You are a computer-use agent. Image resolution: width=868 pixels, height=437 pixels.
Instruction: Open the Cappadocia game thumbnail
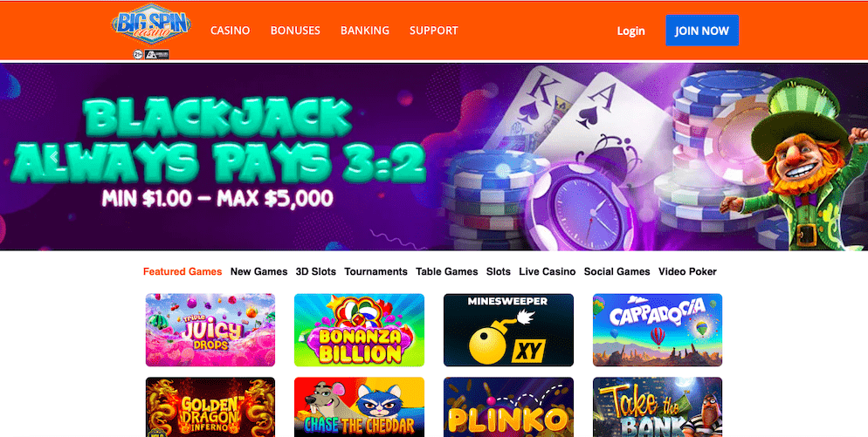tap(657, 330)
